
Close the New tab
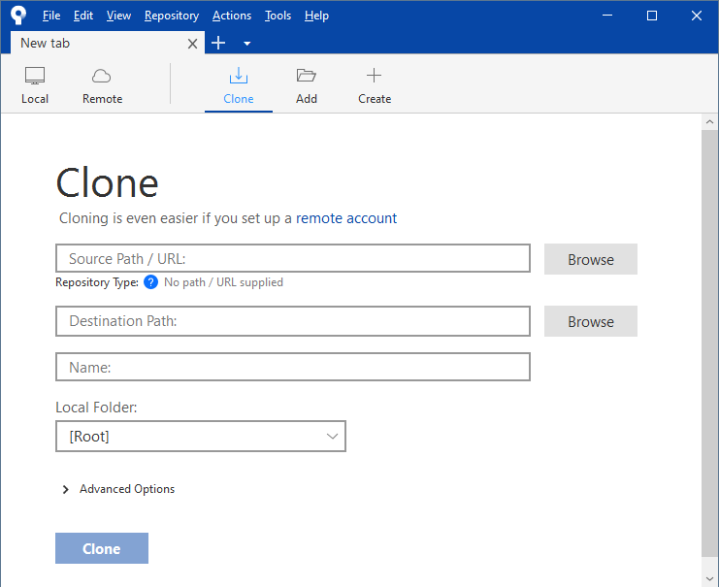coord(192,44)
